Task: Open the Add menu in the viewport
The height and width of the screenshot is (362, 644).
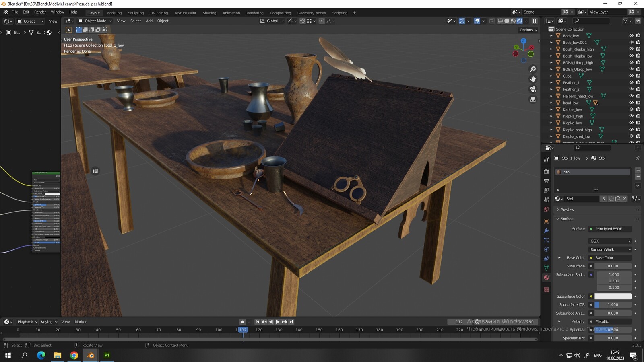Action: [149, 21]
